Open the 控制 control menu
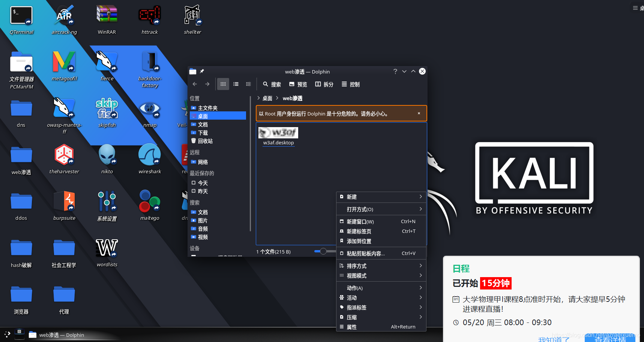644x342 pixels. [x=351, y=84]
